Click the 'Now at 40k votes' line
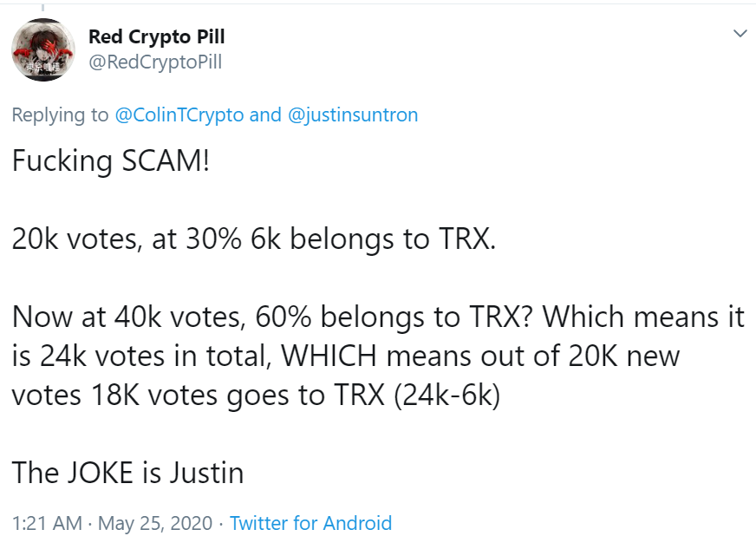The height and width of the screenshot is (536, 756). click(x=379, y=317)
